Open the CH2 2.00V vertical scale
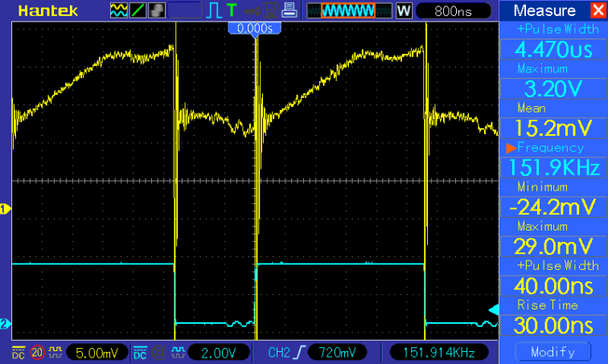Screen dimensions: 608x364 pos(217,353)
